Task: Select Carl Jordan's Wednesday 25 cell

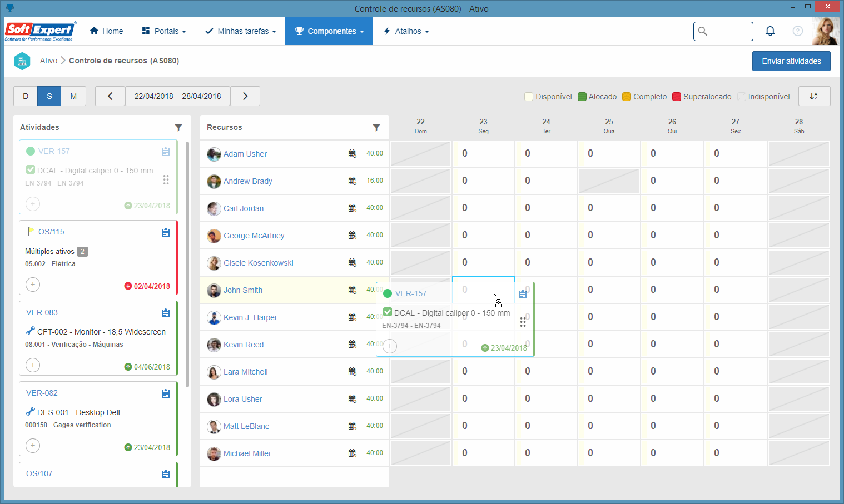Action: click(609, 208)
